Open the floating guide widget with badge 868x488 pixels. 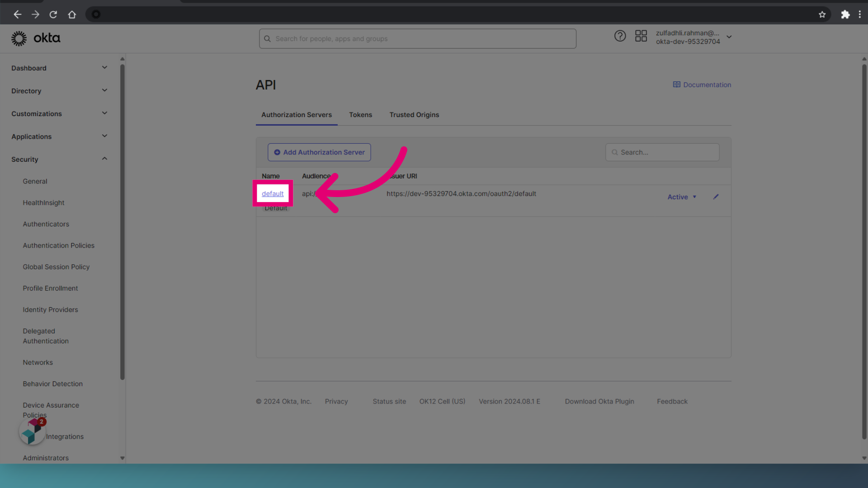[x=33, y=431]
